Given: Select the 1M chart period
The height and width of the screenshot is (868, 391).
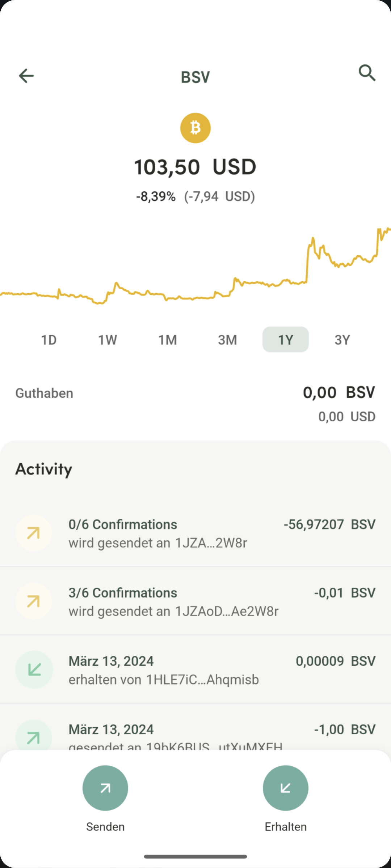Looking at the screenshot, I should point(168,340).
